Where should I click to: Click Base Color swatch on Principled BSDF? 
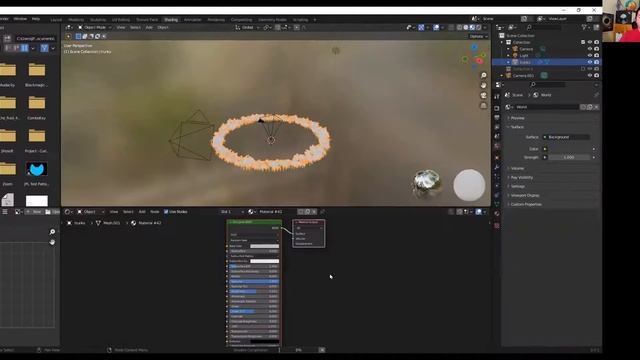pyautogui.click(x=264, y=246)
